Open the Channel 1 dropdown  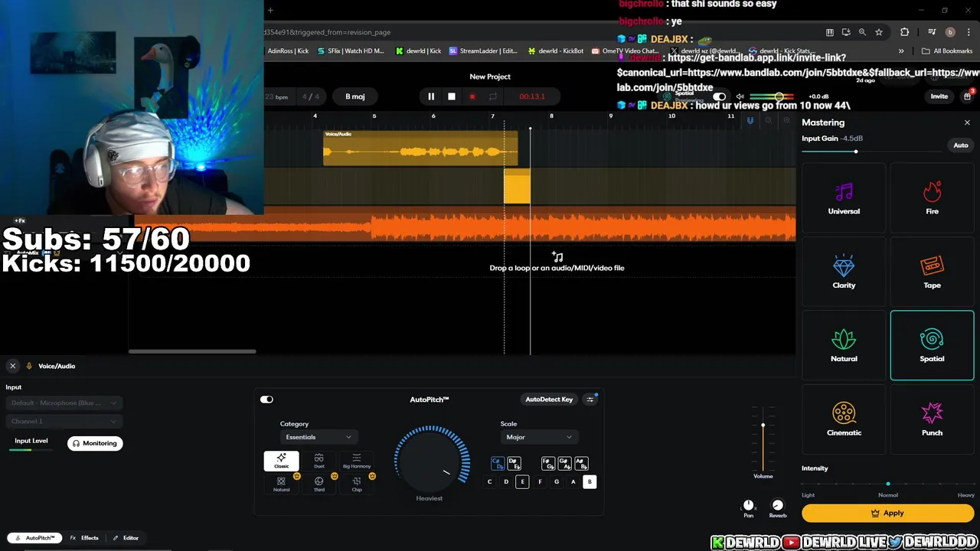(64, 421)
